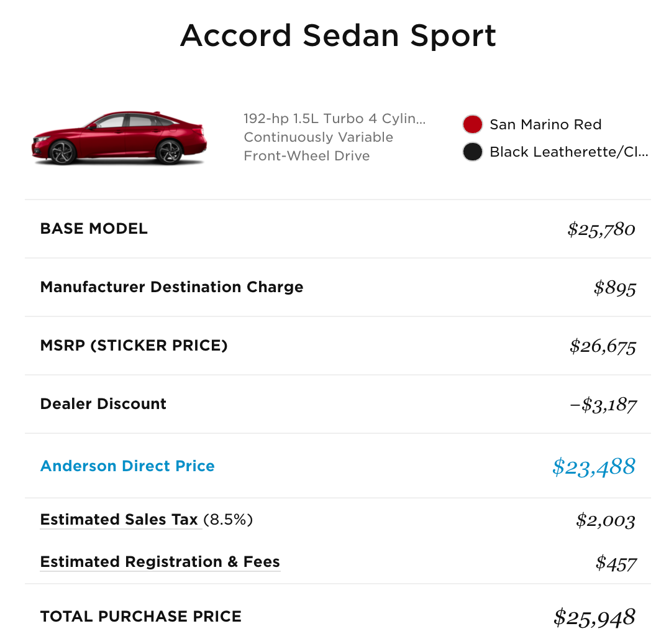This screenshot has height=644, width=656.
Task: Click the BASE MODEL row label
Action: tap(94, 229)
